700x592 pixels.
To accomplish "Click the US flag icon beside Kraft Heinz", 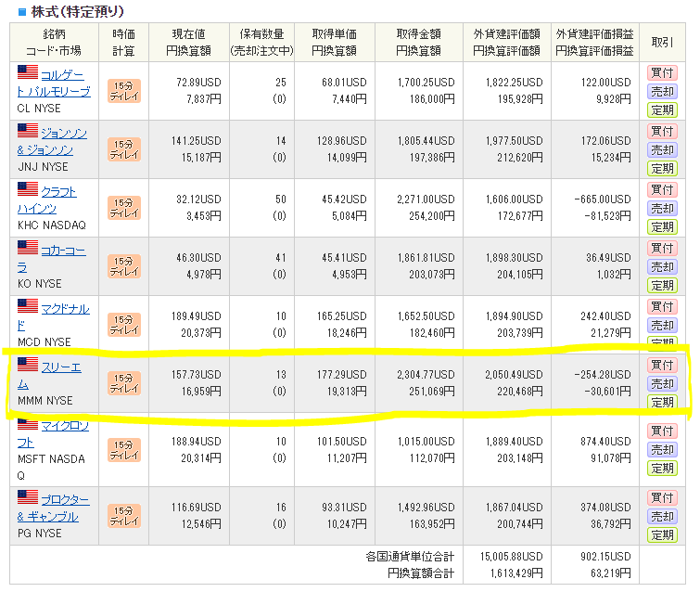I will point(28,189).
